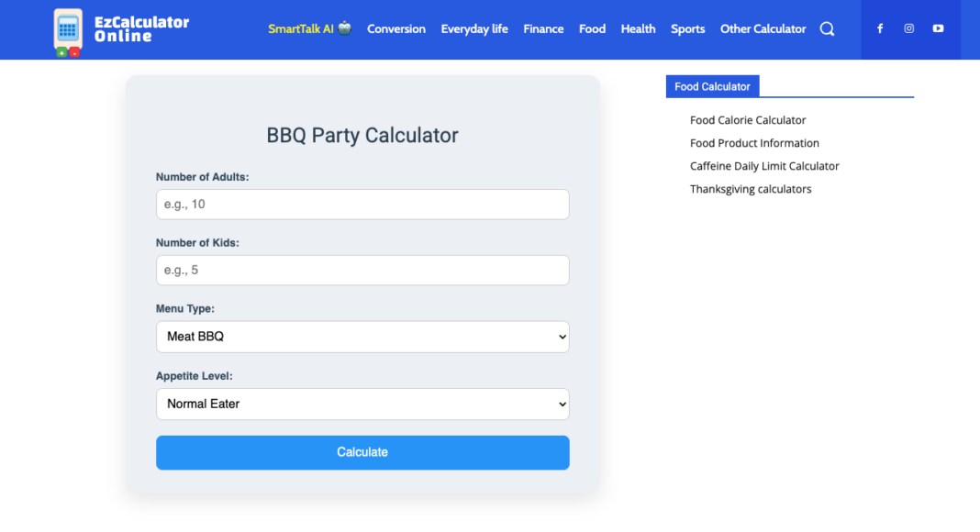
Task: Open the Appetite Level dropdown
Action: 362,404
